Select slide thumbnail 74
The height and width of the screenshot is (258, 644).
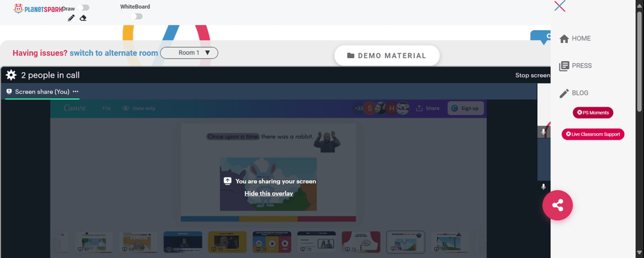(x=405, y=242)
